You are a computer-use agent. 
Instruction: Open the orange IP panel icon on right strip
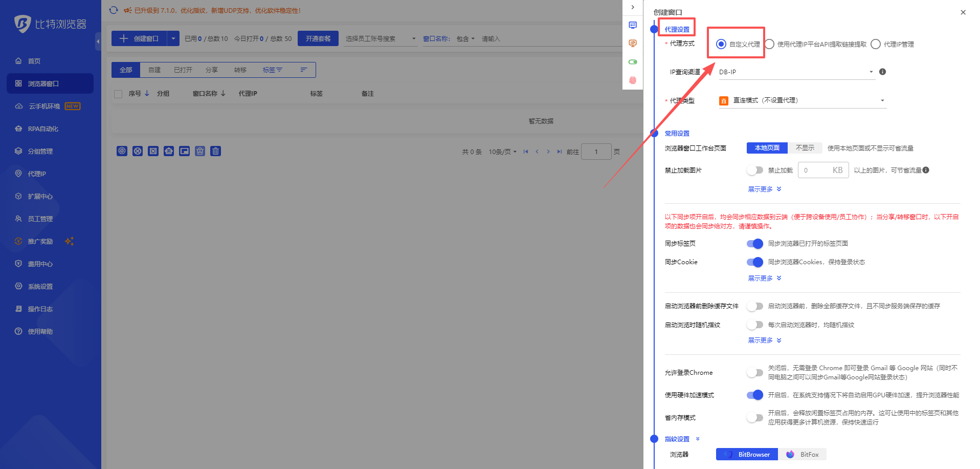point(633,43)
